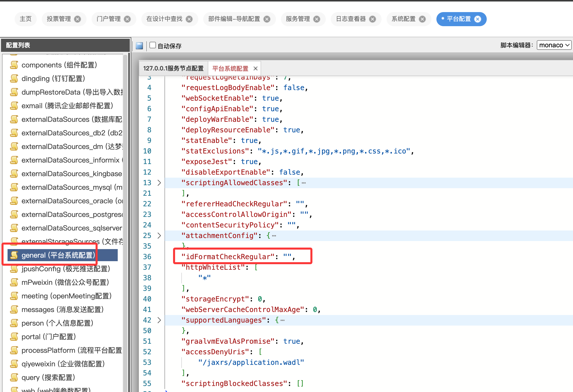
Task: Open the 脚本编辑器 monaco dropdown
Action: [x=554, y=45]
